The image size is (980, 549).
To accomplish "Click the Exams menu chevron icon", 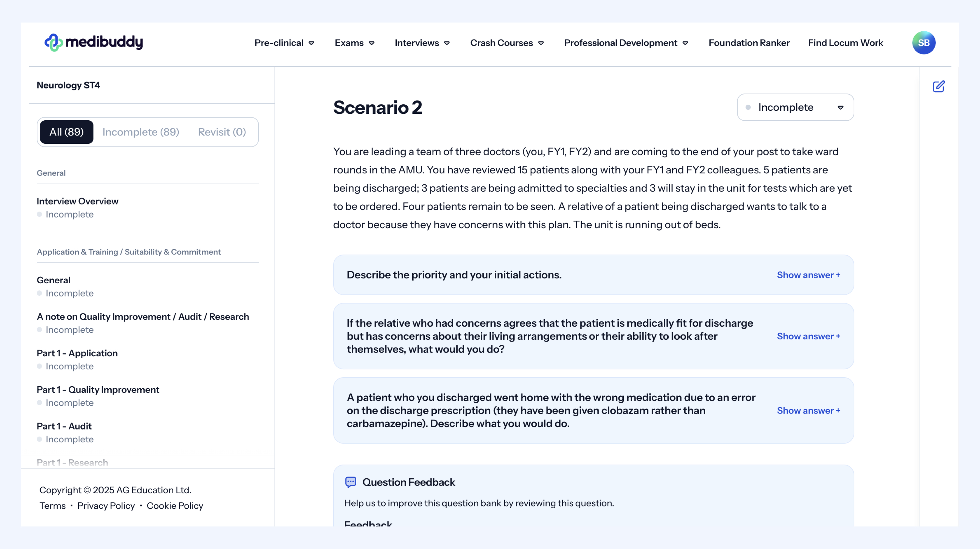I will pos(372,43).
